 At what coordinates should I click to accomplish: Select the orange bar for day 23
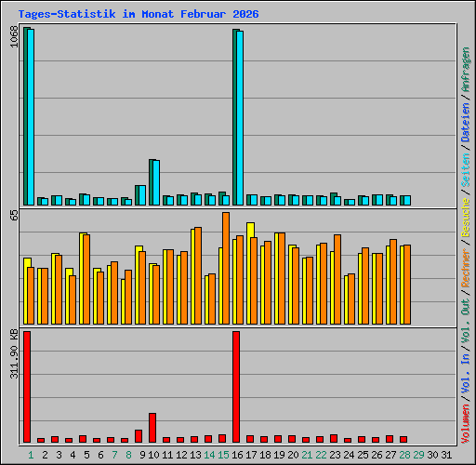pyautogui.click(x=337, y=280)
